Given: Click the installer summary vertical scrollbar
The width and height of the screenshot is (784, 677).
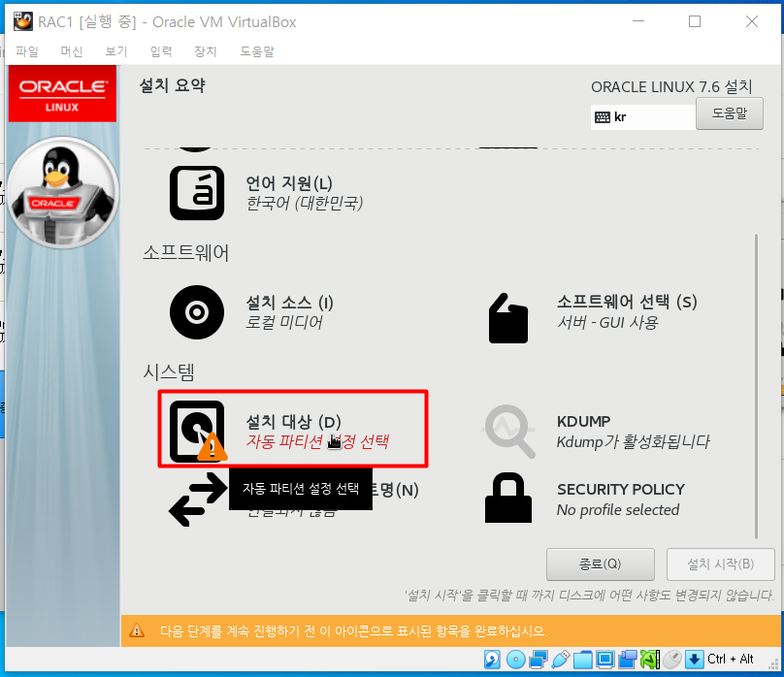Looking at the screenshot, I should (x=757, y=386).
